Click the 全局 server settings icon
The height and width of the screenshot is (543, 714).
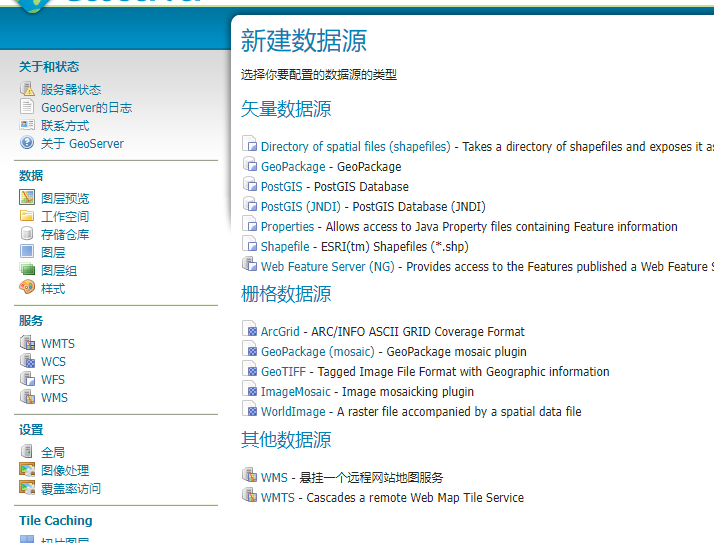[x=27, y=451]
